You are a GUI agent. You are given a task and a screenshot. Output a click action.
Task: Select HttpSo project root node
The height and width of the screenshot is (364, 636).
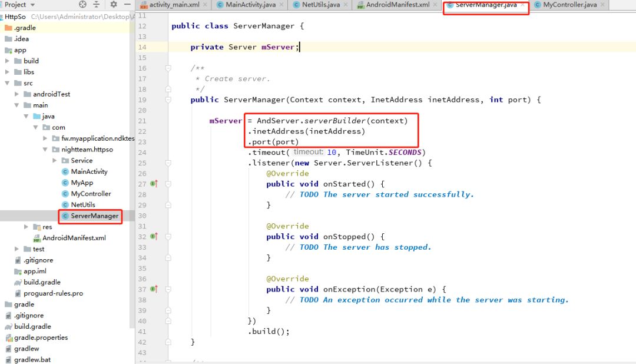pos(15,16)
